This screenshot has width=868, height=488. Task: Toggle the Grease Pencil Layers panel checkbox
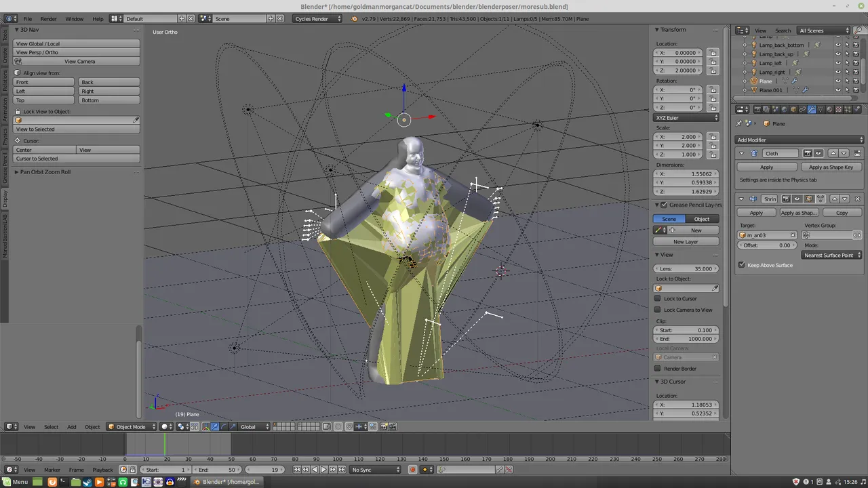pos(664,205)
